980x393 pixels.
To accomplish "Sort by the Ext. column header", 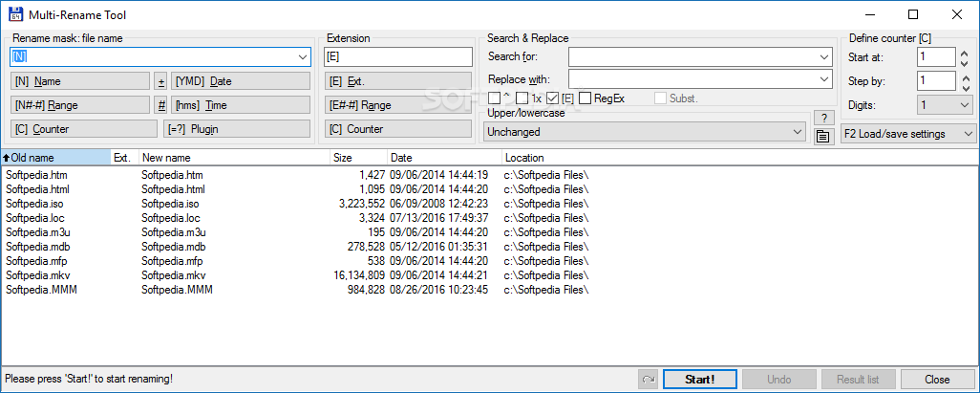I will (x=124, y=158).
